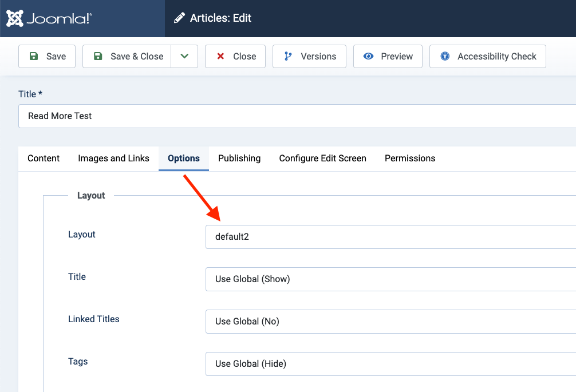
Task: Click the disk icon on Save & Close
Action: point(98,56)
